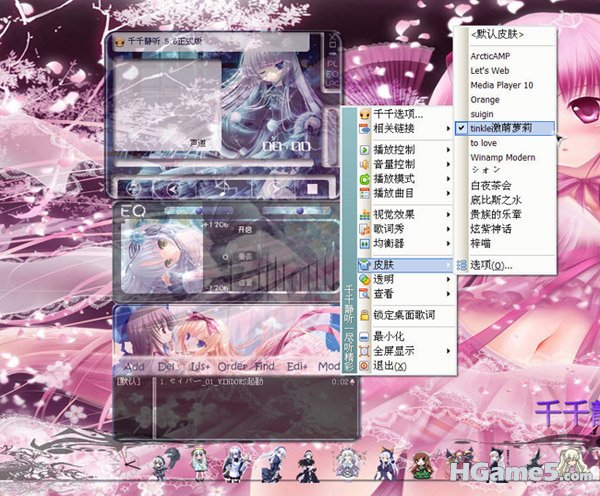Choose the 贵族的乐章 skin

coord(496,214)
